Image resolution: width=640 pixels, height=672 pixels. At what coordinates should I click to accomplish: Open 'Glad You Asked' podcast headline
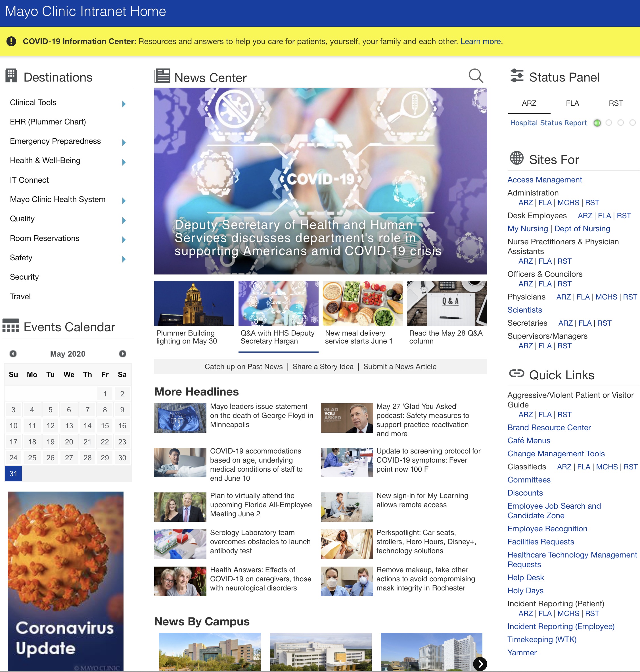[x=423, y=420]
